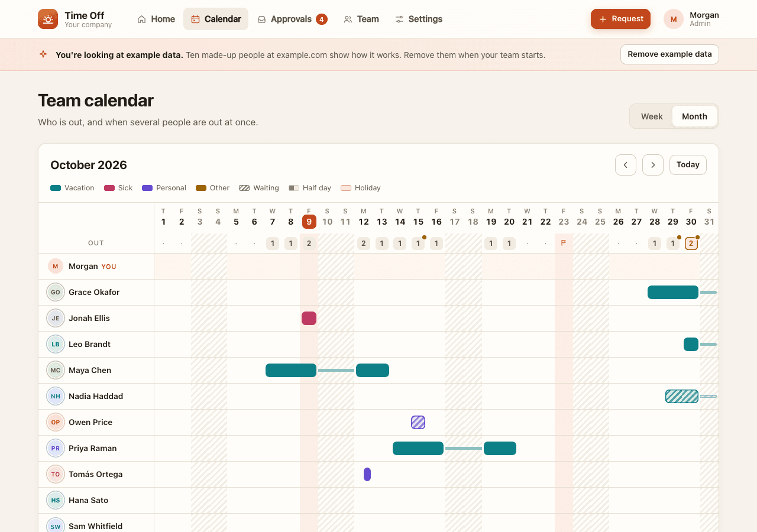Open Owen Price's pending personal day
Viewport: 757px width, 532px height.
coord(418,422)
